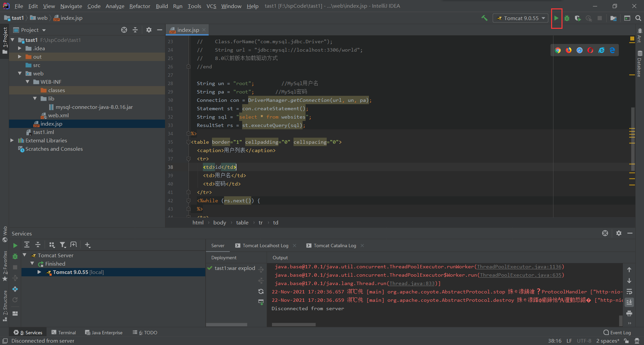Switch to Tomcat Catalina Log tab
This screenshot has height=345, width=644.
coord(335,246)
